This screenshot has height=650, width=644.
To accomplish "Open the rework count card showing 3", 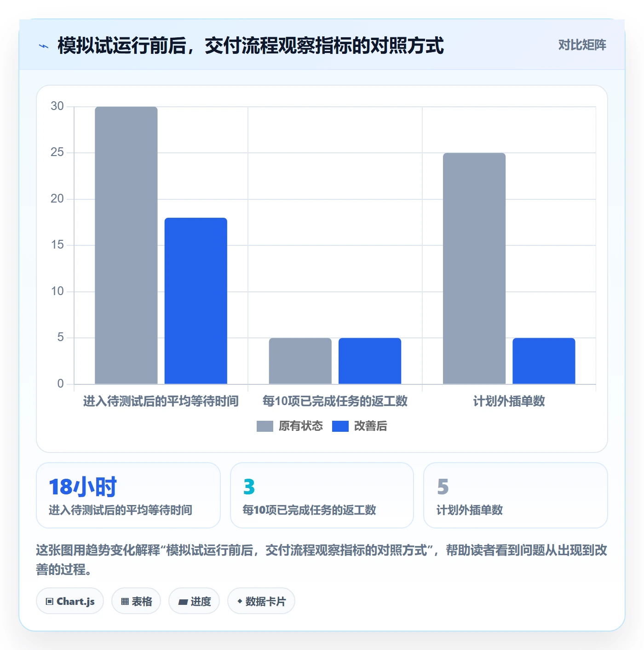I will pyautogui.click(x=322, y=495).
